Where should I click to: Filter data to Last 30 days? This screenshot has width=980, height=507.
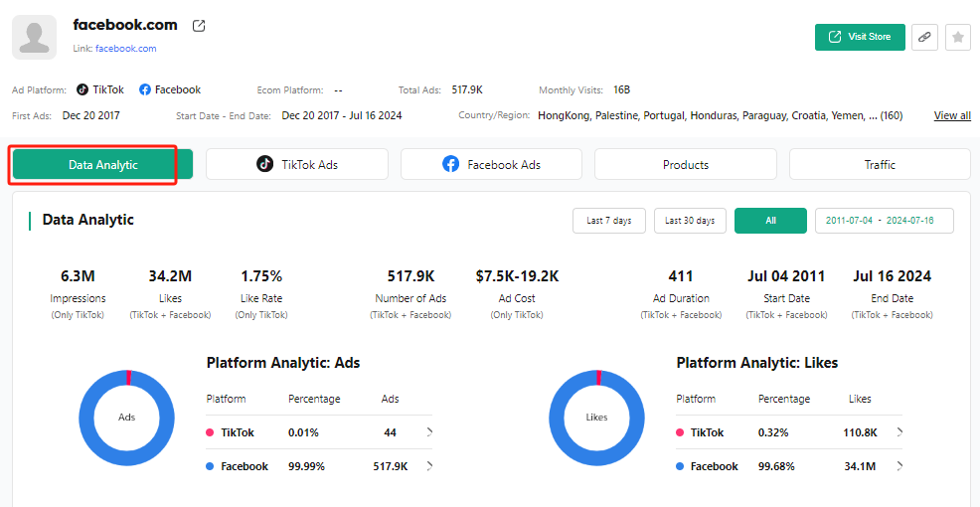690,221
